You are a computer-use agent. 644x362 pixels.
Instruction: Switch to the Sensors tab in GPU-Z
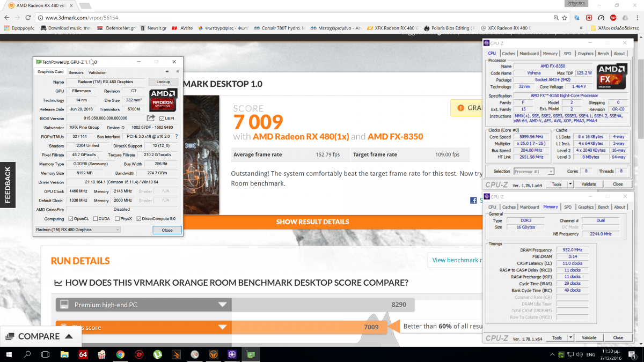(76, 72)
